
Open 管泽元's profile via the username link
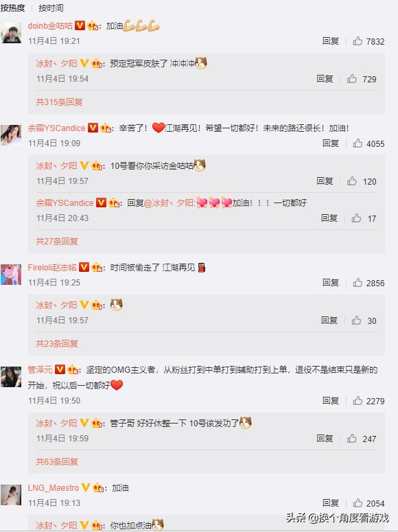point(40,369)
